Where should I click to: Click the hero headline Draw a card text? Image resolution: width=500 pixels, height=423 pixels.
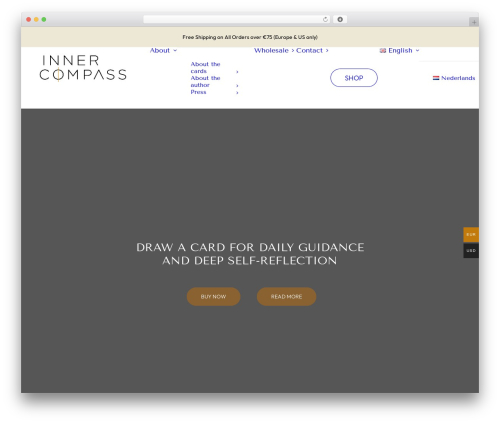(x=250, y=254)
